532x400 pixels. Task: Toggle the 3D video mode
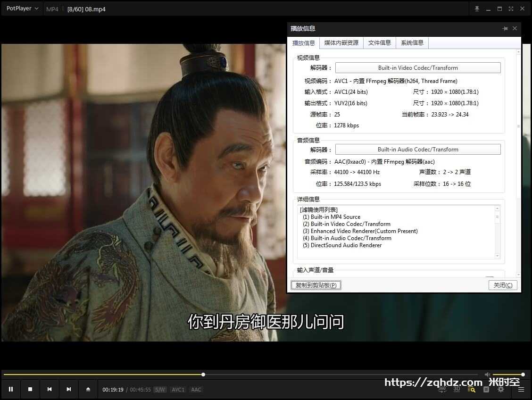tap(457, 389)
